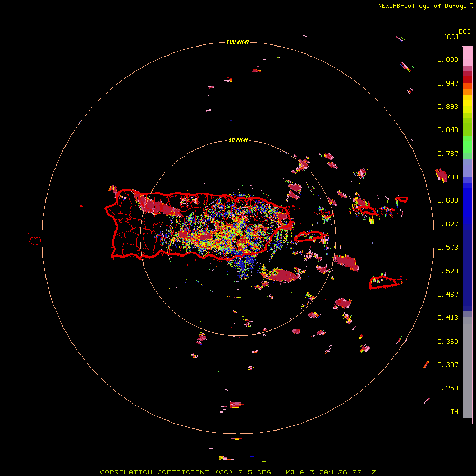Click the TH threshold label on the scale
Screen dimensions: 476x476
coord(454,412)
